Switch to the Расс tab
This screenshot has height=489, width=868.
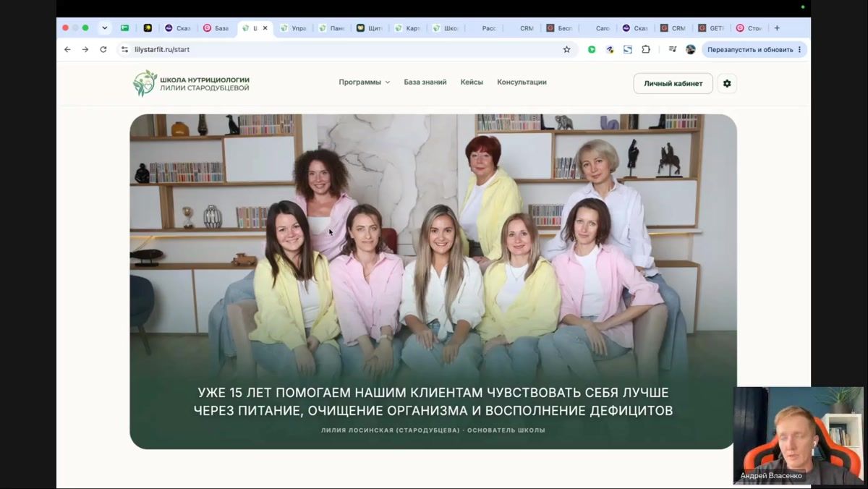pyautogui.click(x=484, y=28)
